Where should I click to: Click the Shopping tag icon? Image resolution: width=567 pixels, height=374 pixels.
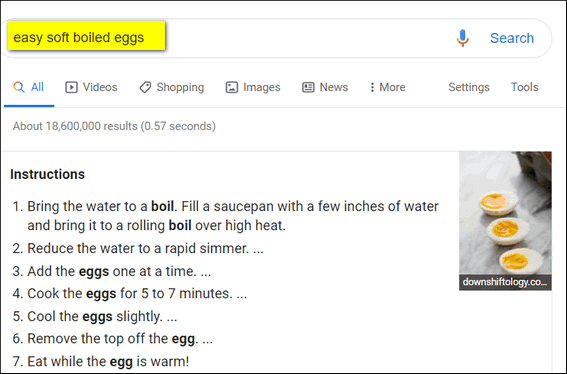coord(145,87)
